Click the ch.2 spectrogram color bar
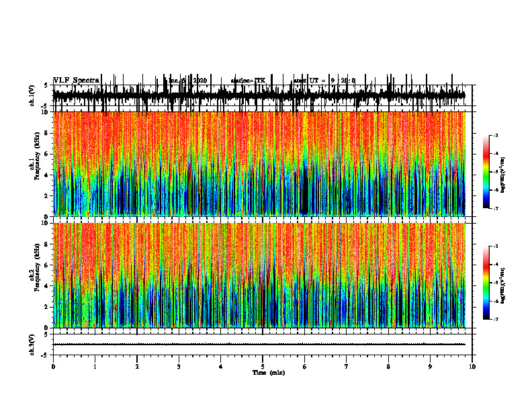The image size is (532, 411). coord(486,283)
